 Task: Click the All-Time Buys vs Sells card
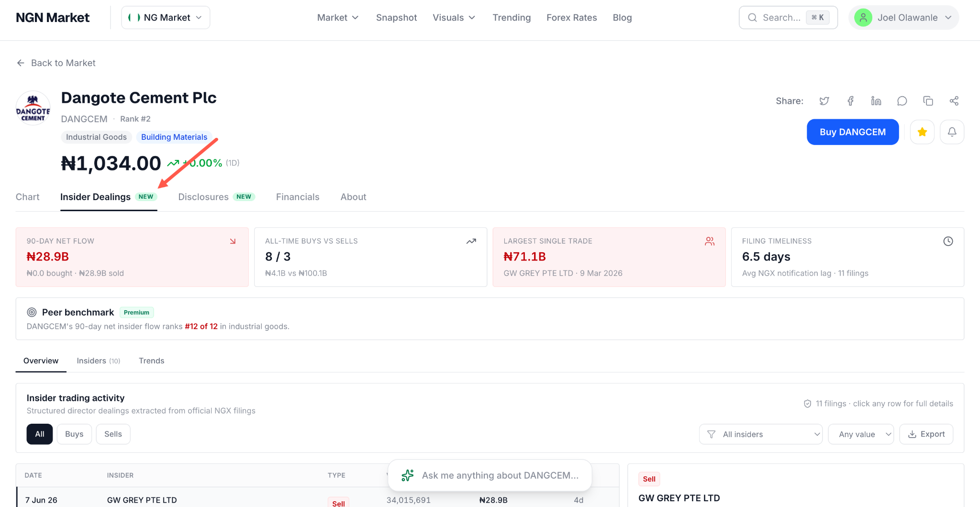point(370,257)
